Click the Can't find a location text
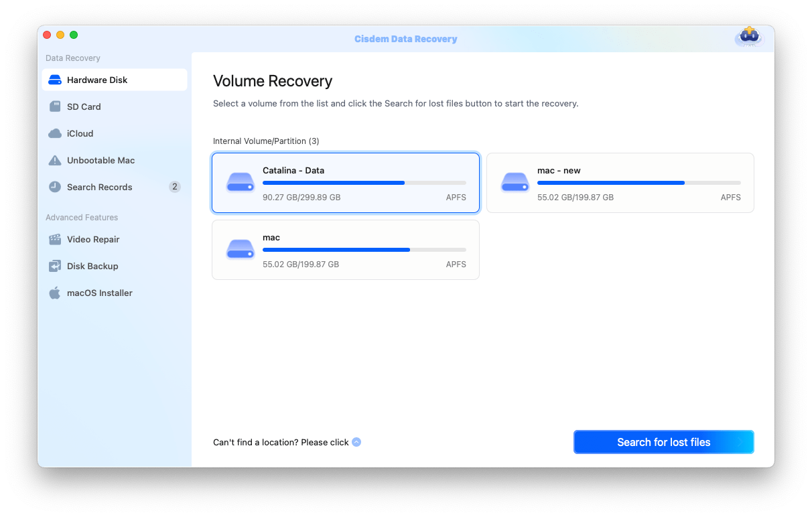Image resolution: width=812 pixels, height=517 pixels. tap(279, 442)
